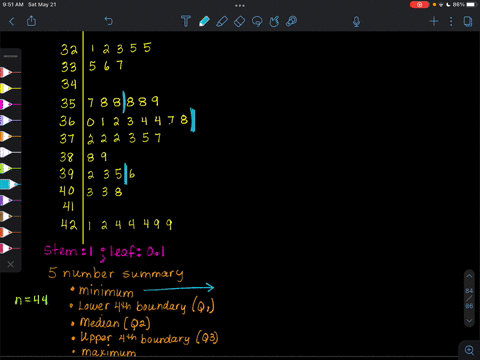Select the Highlighter tool
This screenshot has width=480, height=360.
point(222,22)
